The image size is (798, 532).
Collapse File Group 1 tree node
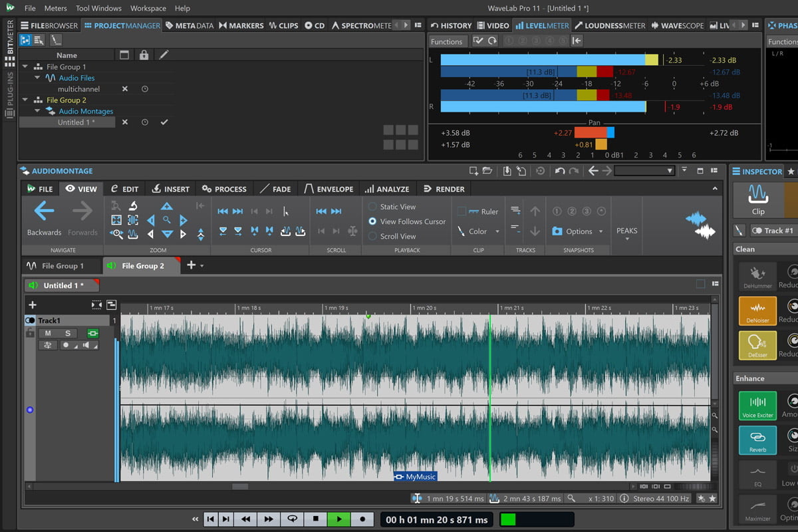[25, 66]
